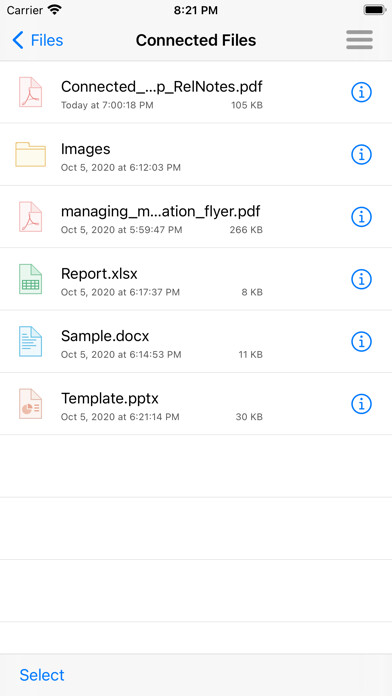Click date Today at 7:00:18 PM
The height and width of the screenshot is (696, 392).
click(107, 105)
